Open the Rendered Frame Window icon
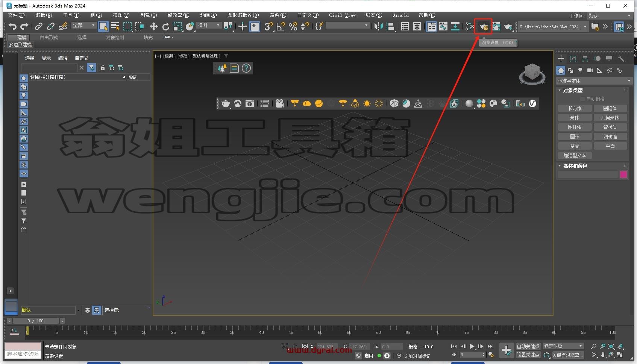The width and height of the screenshot is (637, 364). coord(496,26)
